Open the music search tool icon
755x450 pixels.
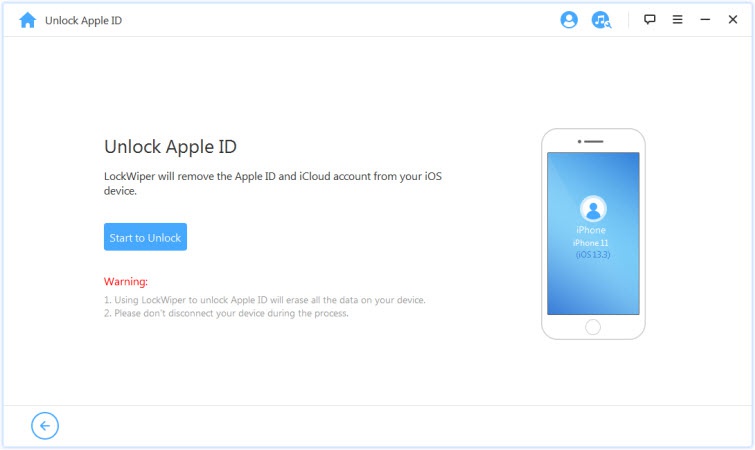click(601, 20)
